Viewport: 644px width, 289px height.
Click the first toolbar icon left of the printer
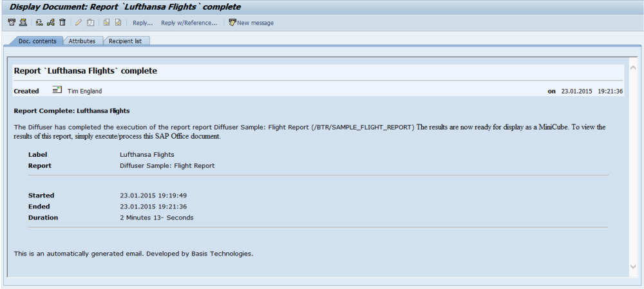(x=12, y=23)
